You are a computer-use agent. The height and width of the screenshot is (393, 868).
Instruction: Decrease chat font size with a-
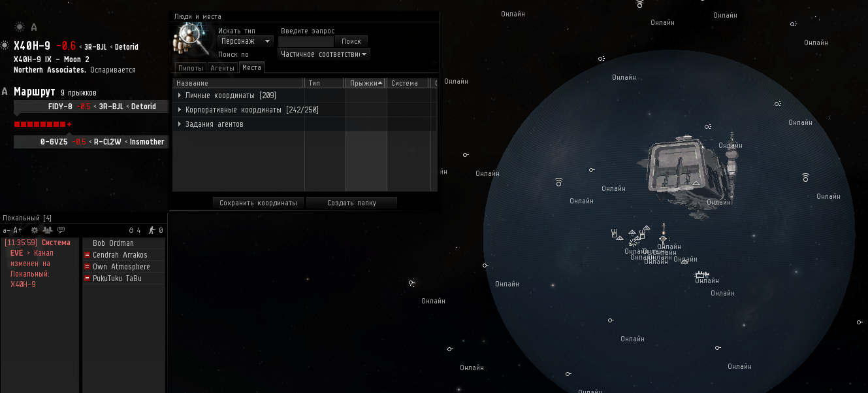tap(6, 230)
